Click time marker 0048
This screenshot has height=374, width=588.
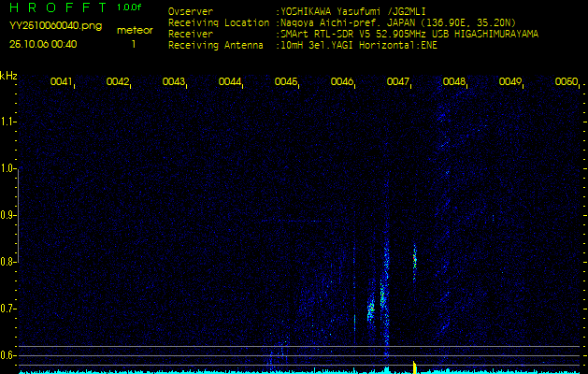coord(453,81)
